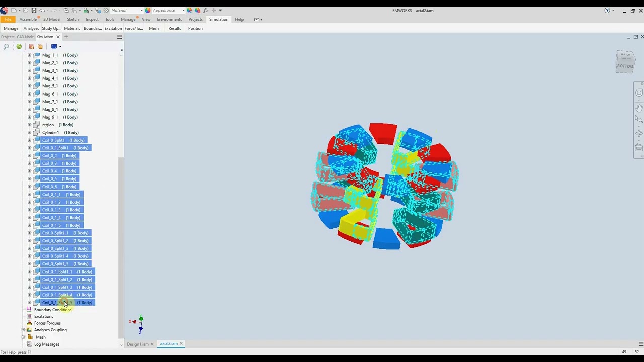644x362 pixels.
Task: Click the Redo arrow icon
Action: click(54, 10)
